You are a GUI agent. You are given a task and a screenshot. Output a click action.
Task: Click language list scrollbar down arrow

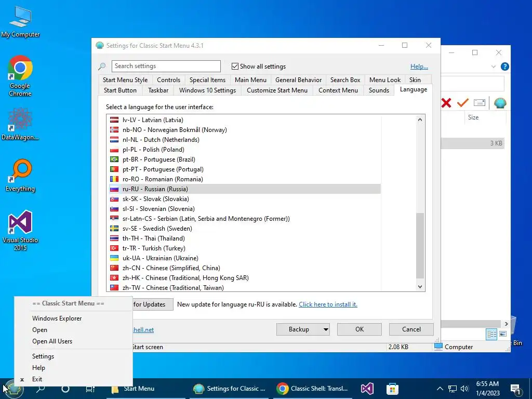[x=420, y=287]
